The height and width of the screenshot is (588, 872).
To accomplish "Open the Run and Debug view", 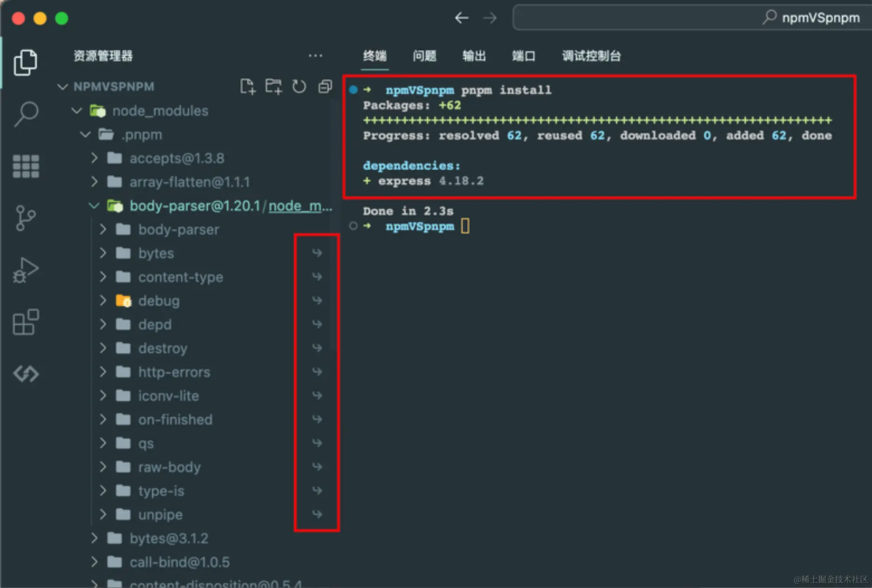I will (x=26, y=270).
